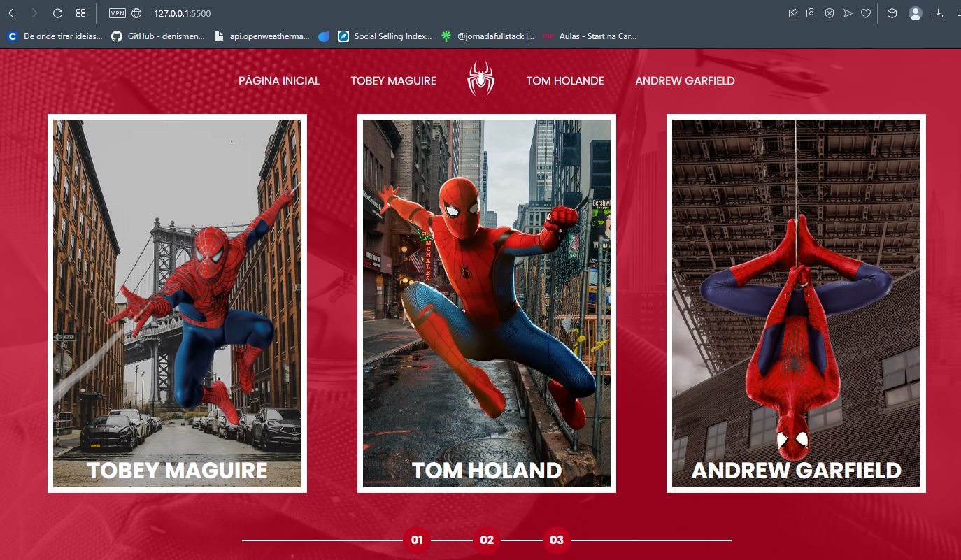Viewport: 961px width, 560px height.
Task: Click the 'ANDREW GARFIELD' card title
Action: (x=796, y=471)
